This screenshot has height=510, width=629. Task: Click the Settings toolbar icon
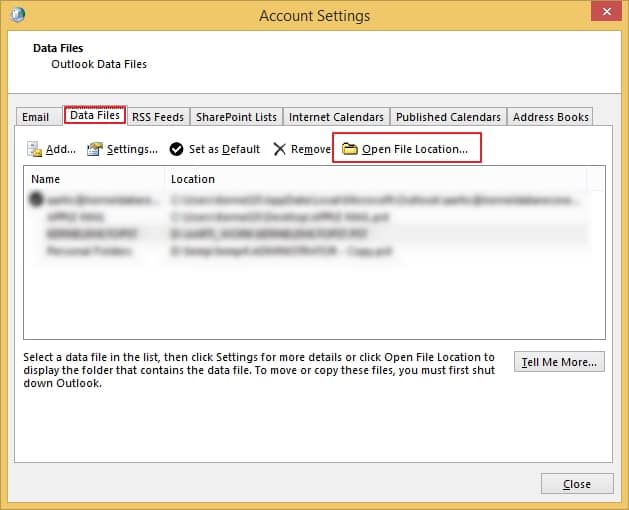95,149
